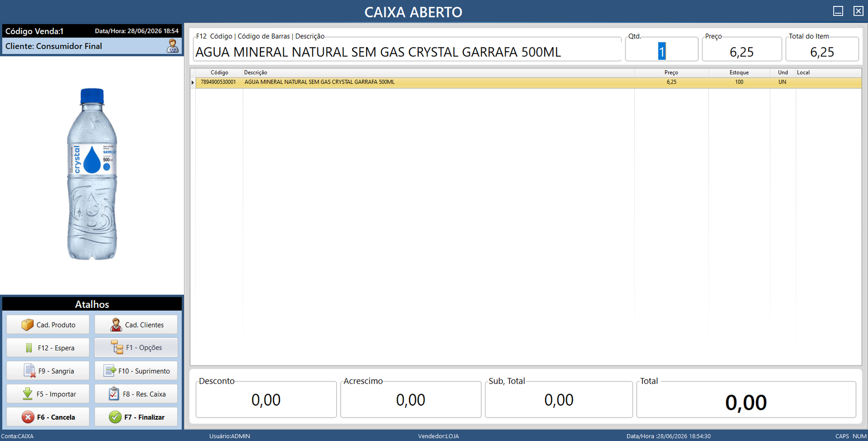Finish the sale with F7 - Finalizar
This screenshot has height=441, width=868.
click(x=136, y=417)
